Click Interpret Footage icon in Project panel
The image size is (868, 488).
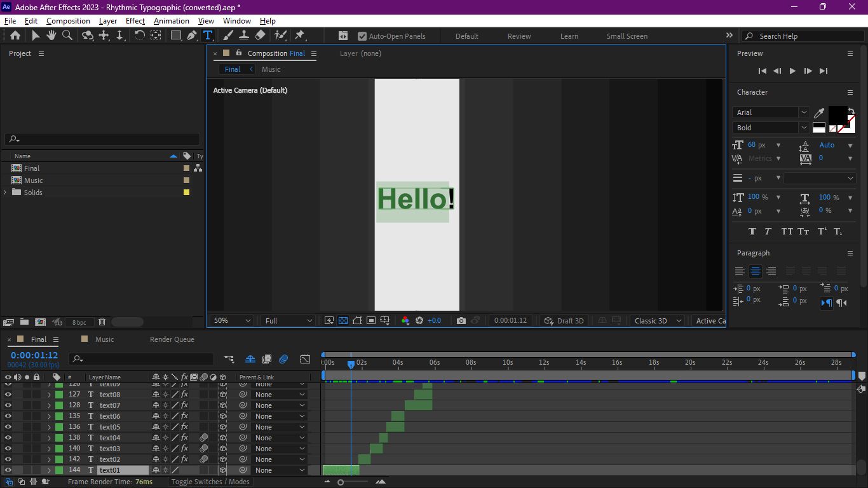tap(8, 322)
